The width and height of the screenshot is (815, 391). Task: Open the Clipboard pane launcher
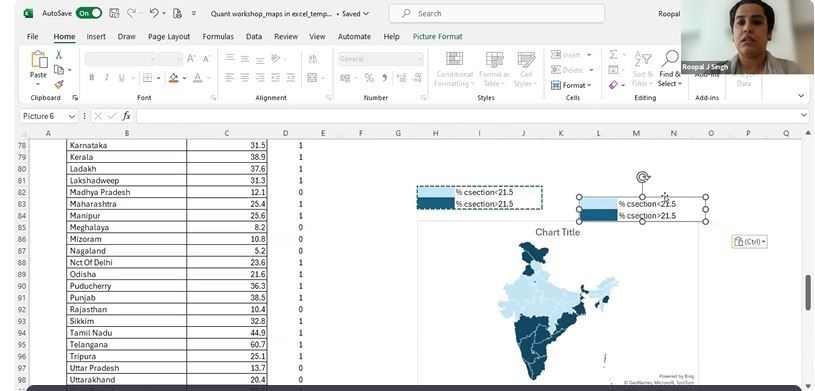[75, 98]
